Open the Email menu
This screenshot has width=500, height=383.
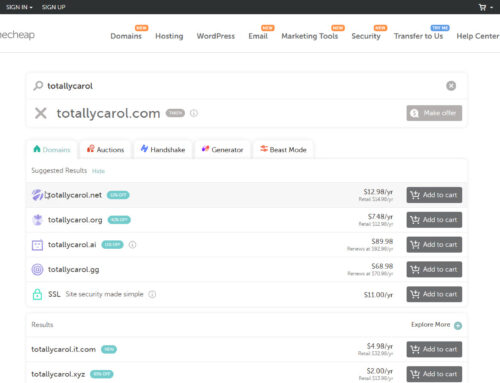click(x=258, y=36)
